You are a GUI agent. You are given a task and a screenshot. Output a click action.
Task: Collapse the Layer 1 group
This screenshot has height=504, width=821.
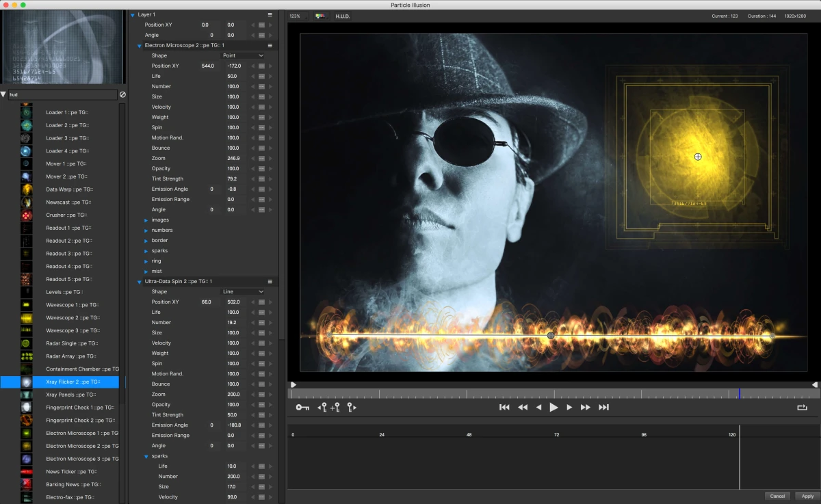click(x=133, y=14)
